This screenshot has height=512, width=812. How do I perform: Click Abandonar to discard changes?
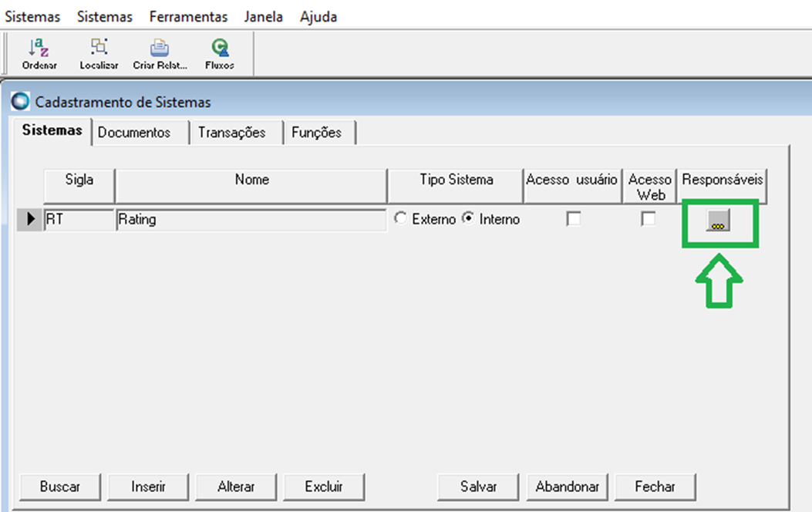567,487
